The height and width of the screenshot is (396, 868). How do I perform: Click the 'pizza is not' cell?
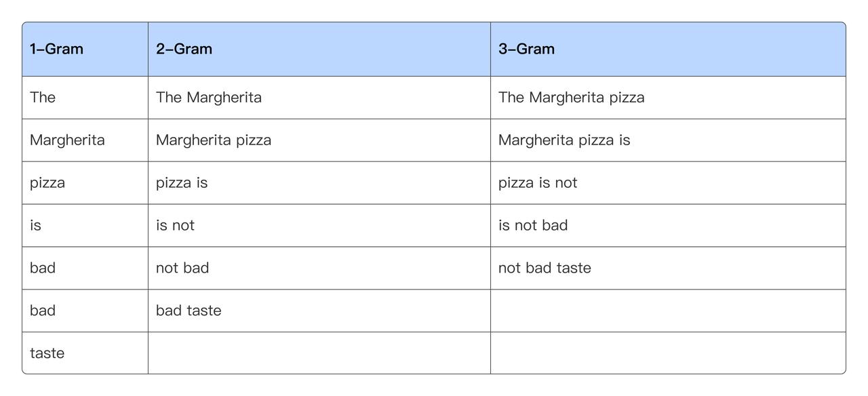pyautogui.click(x=538, y=183)
